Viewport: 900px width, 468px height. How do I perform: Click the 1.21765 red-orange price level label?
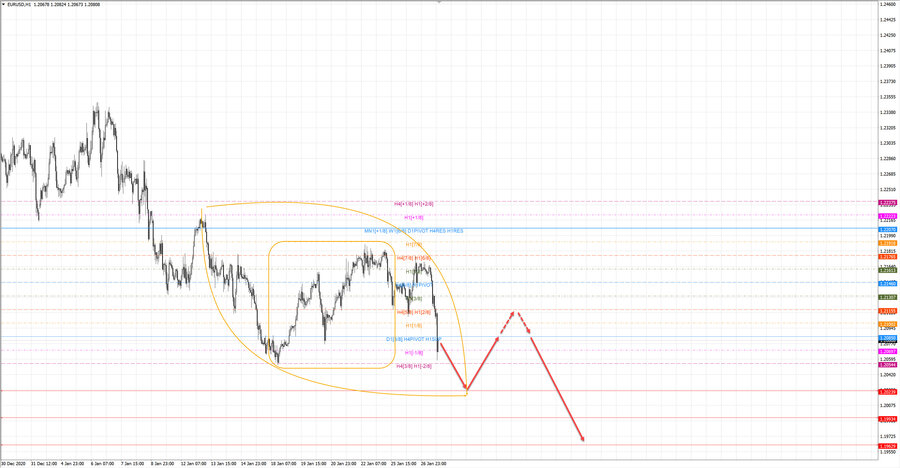888,257
